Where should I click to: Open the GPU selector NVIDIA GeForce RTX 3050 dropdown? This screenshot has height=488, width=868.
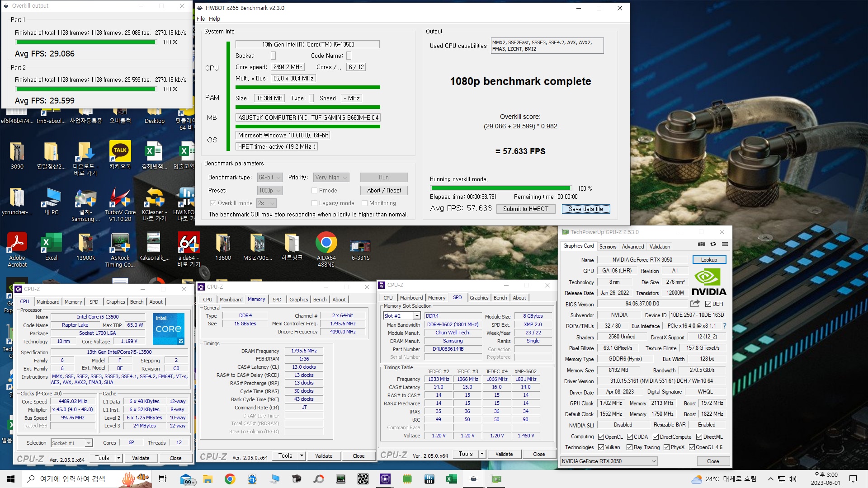click(609, 461)
